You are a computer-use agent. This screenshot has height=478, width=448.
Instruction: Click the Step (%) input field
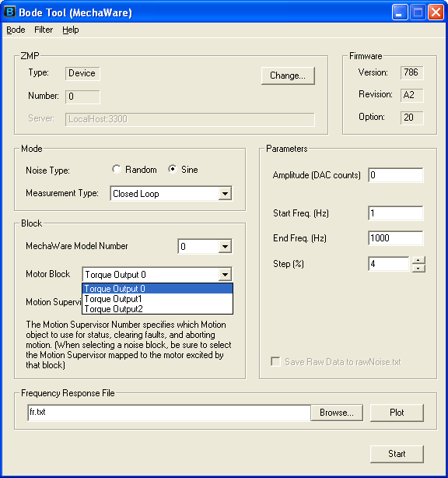click(388, 264)
